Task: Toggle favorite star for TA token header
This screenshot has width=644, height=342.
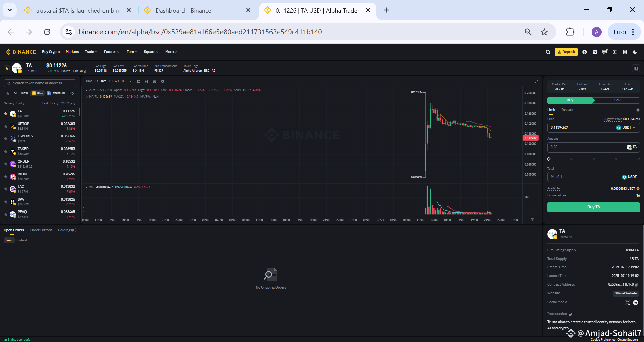Action: (6, 68)
